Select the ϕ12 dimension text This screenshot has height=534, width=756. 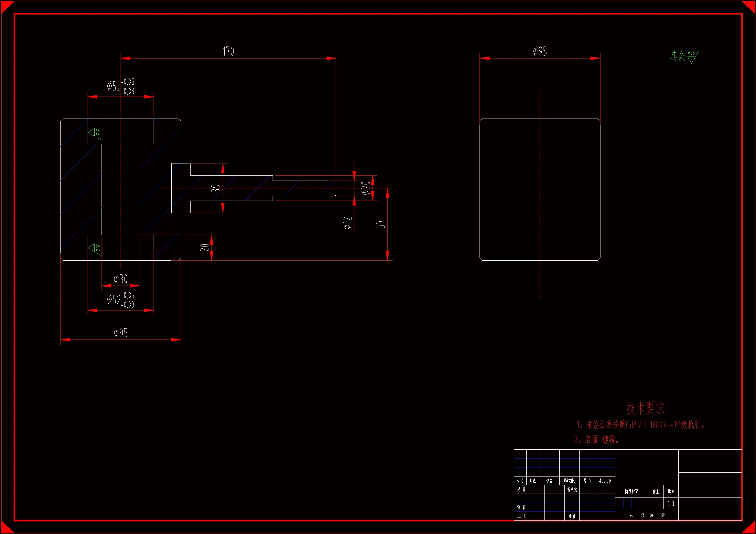pos(347,223)
